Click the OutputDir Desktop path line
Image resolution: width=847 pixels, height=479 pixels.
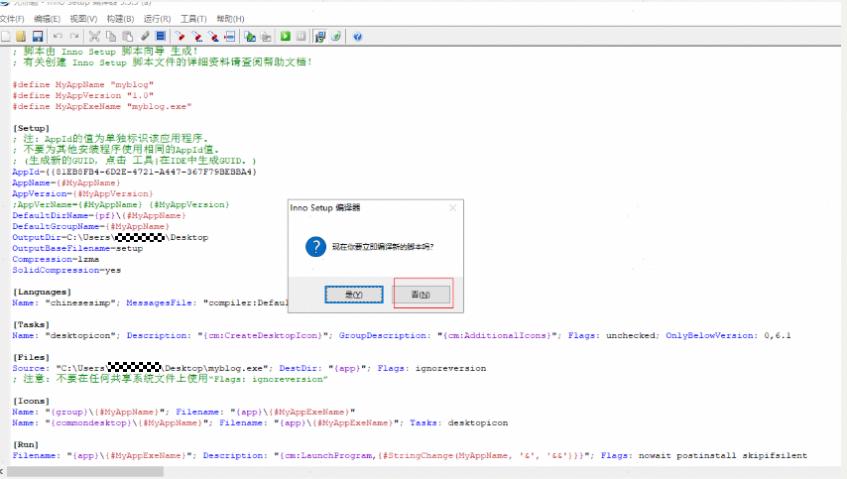pyautogui.click(x=110, y=237)
